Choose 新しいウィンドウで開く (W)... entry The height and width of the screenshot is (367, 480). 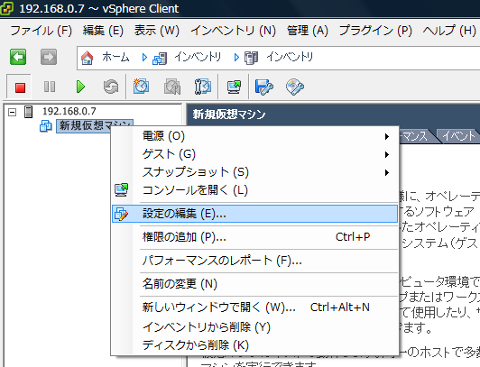255,307
